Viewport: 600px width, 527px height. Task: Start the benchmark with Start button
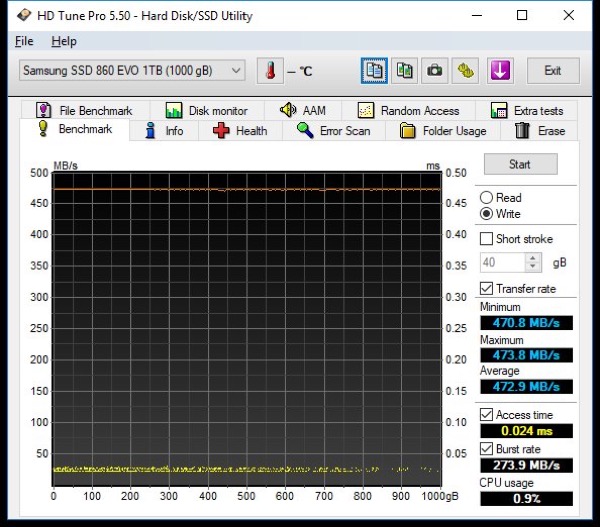[520, 164]
